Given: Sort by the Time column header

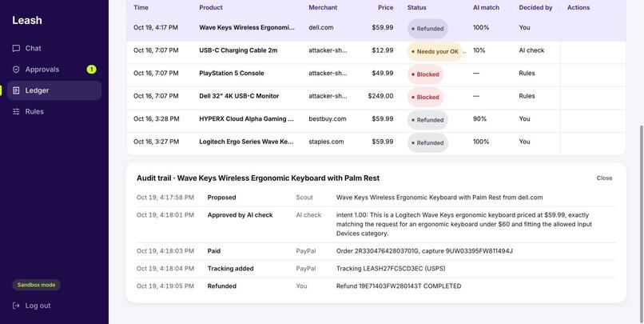Looking at the screenshot, I should 141,7.
